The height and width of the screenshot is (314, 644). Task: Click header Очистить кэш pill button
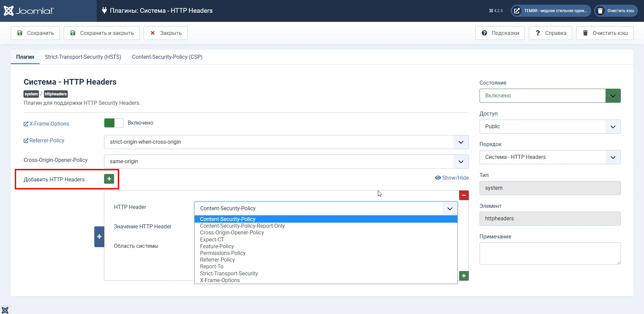616,11
